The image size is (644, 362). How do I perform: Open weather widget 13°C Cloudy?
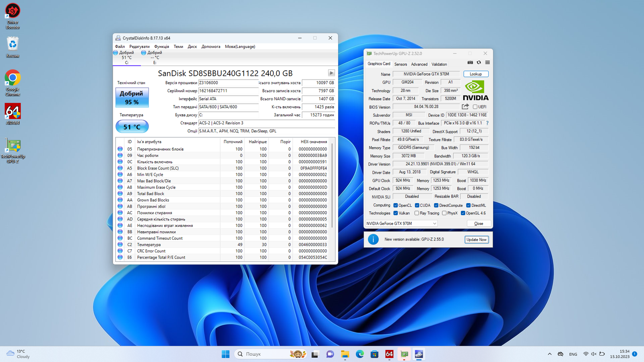click(18, 354)
